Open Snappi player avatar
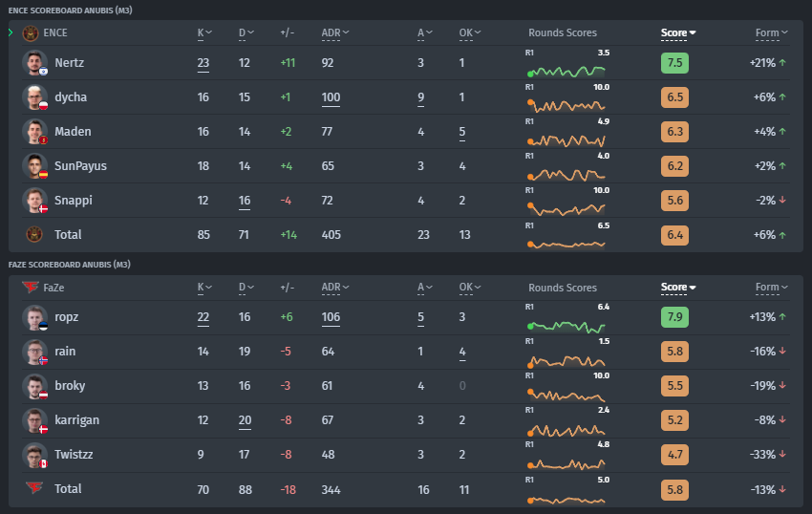 coord(35,201)
